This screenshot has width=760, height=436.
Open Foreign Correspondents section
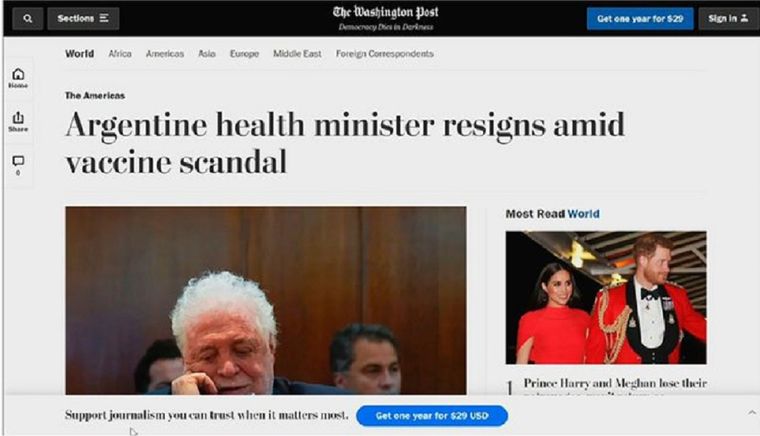pyautogui.click(x=385, y=54)
